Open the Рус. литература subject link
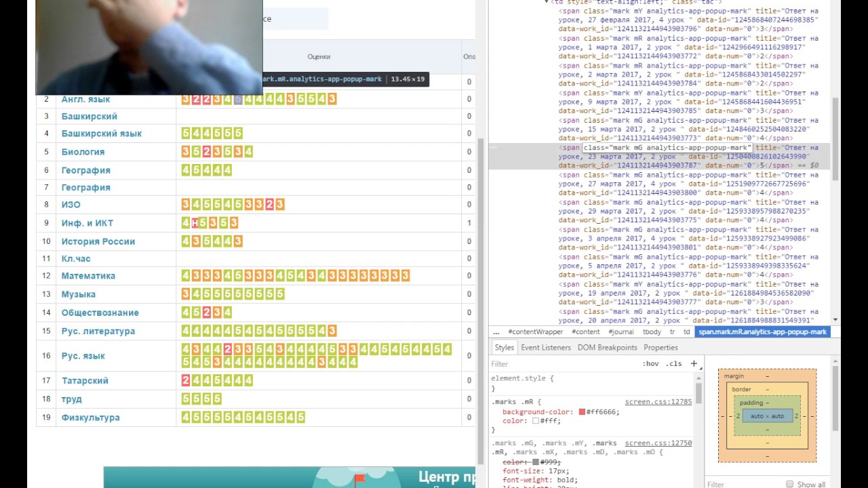This screenshot has height=488, width=868. pos(98,331)
